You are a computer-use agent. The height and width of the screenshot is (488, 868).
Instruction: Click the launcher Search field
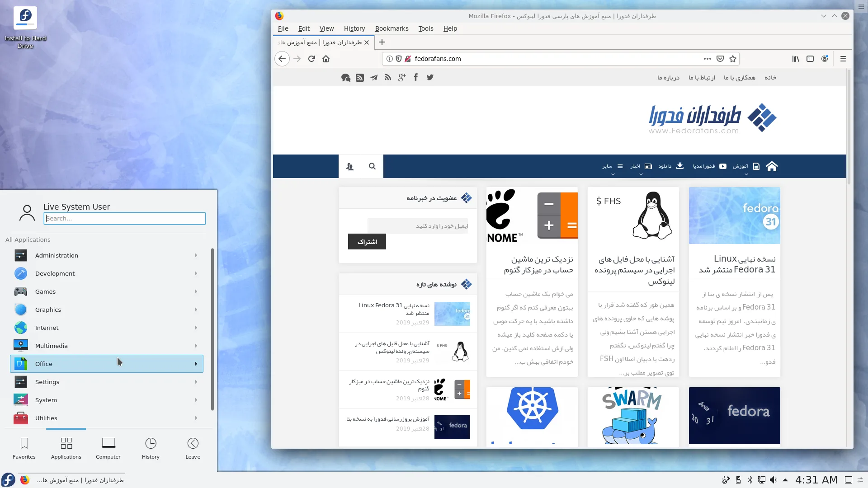[x=125, y=218]
